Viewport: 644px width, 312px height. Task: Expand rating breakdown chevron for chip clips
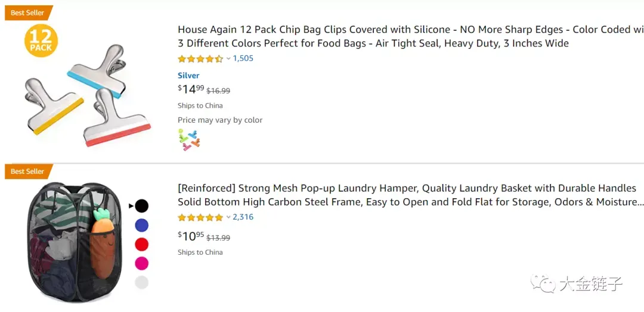click(x=228, y=58)
